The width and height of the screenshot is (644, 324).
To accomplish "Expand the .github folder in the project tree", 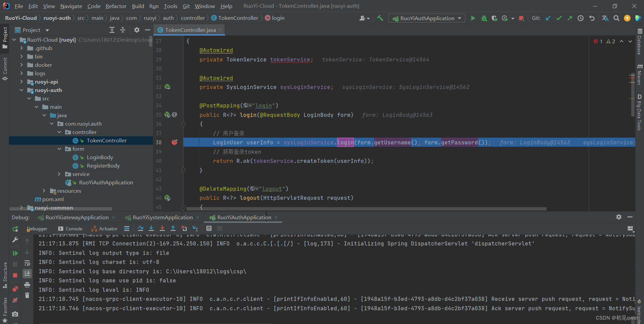I will (x=21, y=48).
